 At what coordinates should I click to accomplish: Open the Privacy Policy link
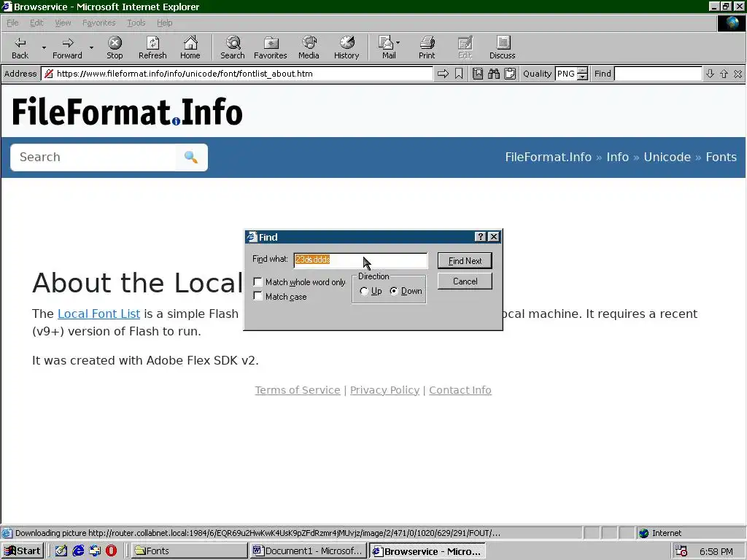tap(384, 390)
